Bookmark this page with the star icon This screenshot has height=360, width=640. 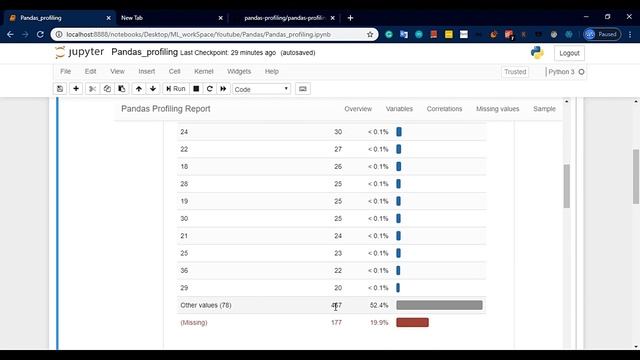click(x=370, y=35)
